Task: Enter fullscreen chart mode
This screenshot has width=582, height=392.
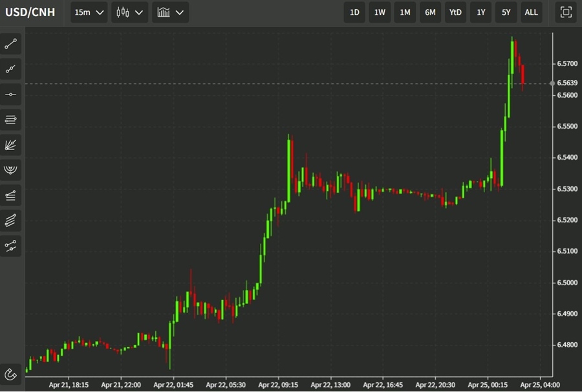Action: pos(566,12)
